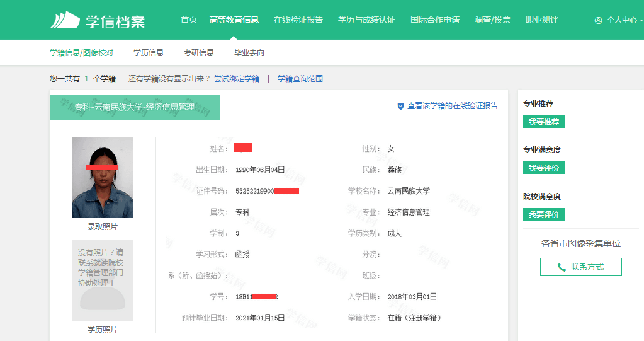Click the shield icon beside online verification report
Image resolution: width=644 pixels, height=341 pixels.
400,107
